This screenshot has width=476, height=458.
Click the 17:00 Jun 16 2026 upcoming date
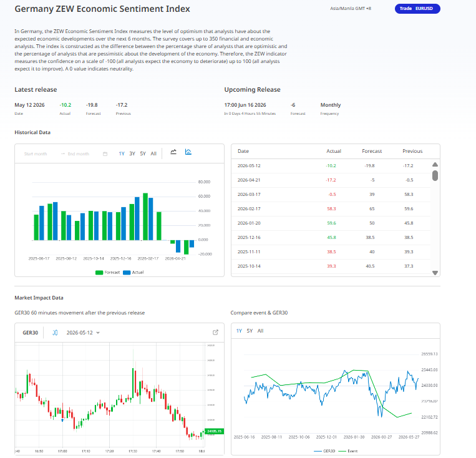pos(245,105)
